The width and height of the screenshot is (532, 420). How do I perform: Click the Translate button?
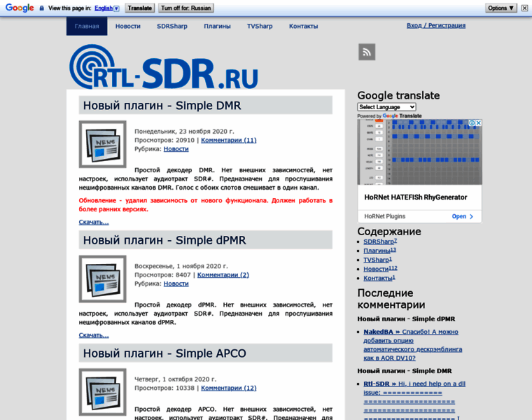click(140, 8)
